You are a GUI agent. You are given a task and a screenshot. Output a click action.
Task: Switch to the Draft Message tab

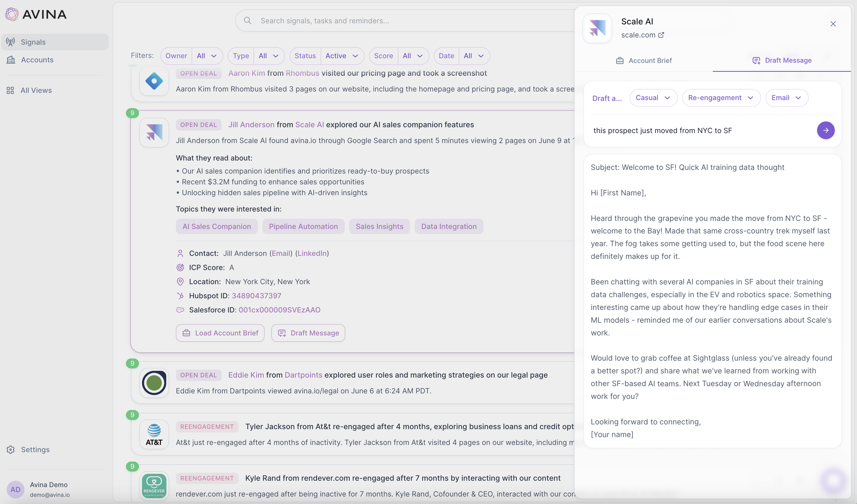point(782,60)
